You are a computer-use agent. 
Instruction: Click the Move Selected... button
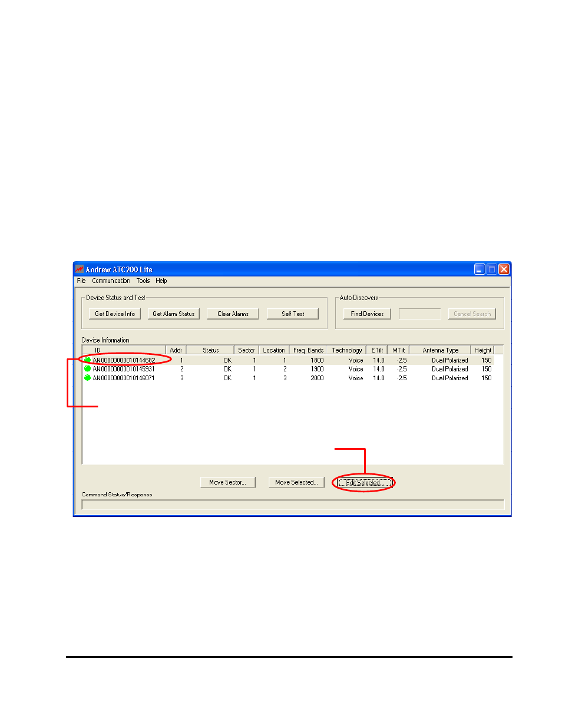296,482
